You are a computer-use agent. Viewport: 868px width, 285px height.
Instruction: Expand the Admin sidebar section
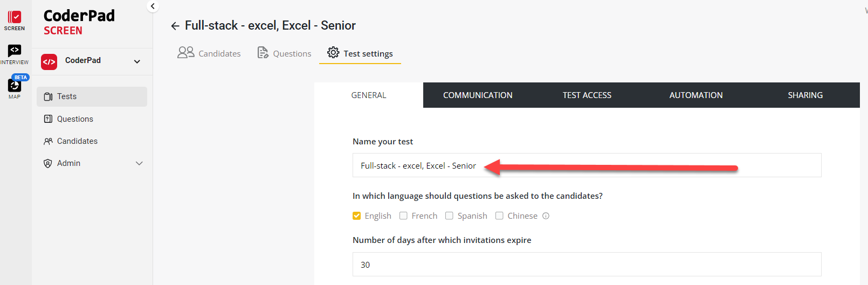[x=139, y=163]
